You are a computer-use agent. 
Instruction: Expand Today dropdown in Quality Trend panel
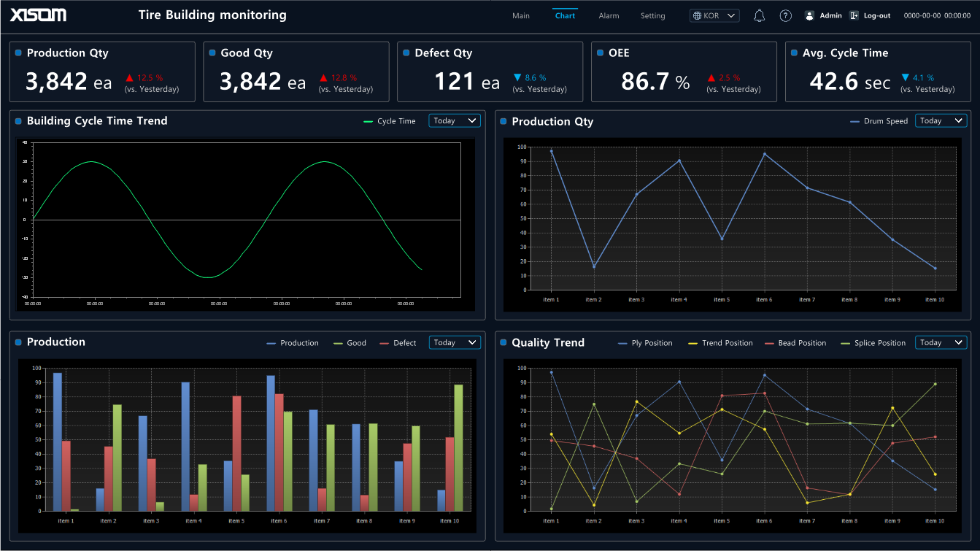click(x=941, y=343)
